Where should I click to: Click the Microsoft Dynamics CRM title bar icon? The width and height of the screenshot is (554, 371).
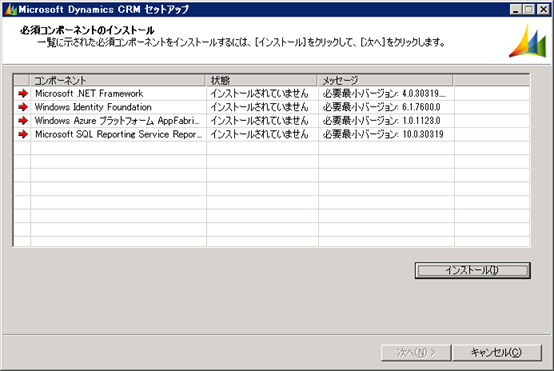[x=11, y=9]
